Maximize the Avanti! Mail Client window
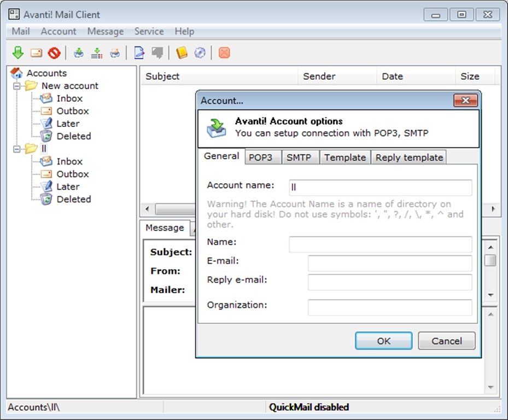 coord(462,15)
